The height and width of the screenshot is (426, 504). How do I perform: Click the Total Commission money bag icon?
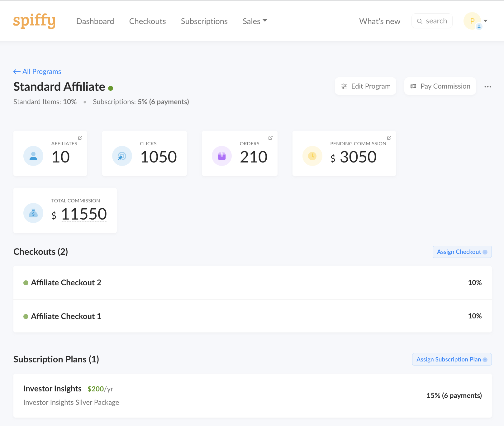tap(33, 213)
